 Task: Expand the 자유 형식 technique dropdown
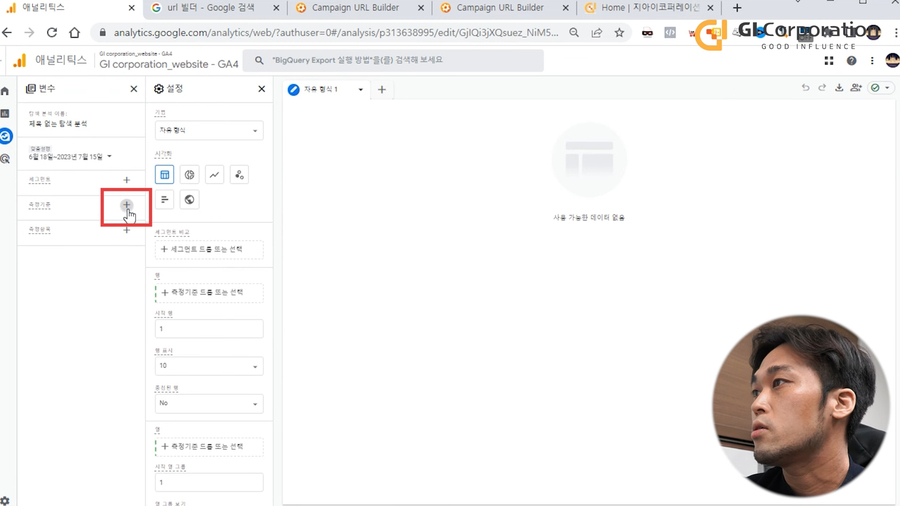(x=209, y=130)
